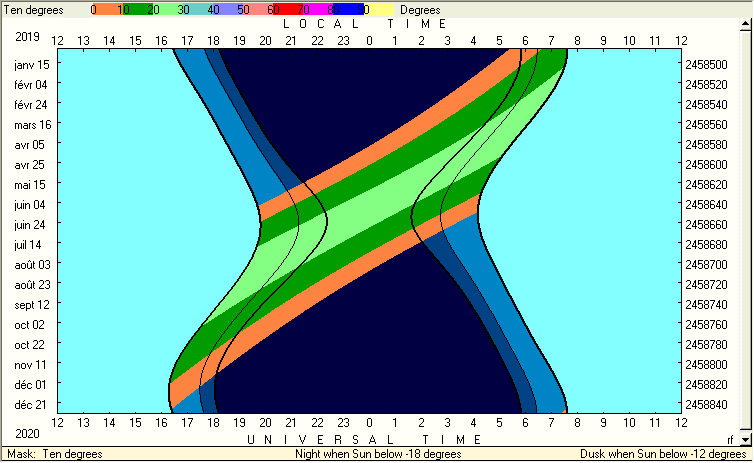Click the Julian date '2458660'
Screen dimensions: 754x463
pyautogui.click(x=706, y=225)
